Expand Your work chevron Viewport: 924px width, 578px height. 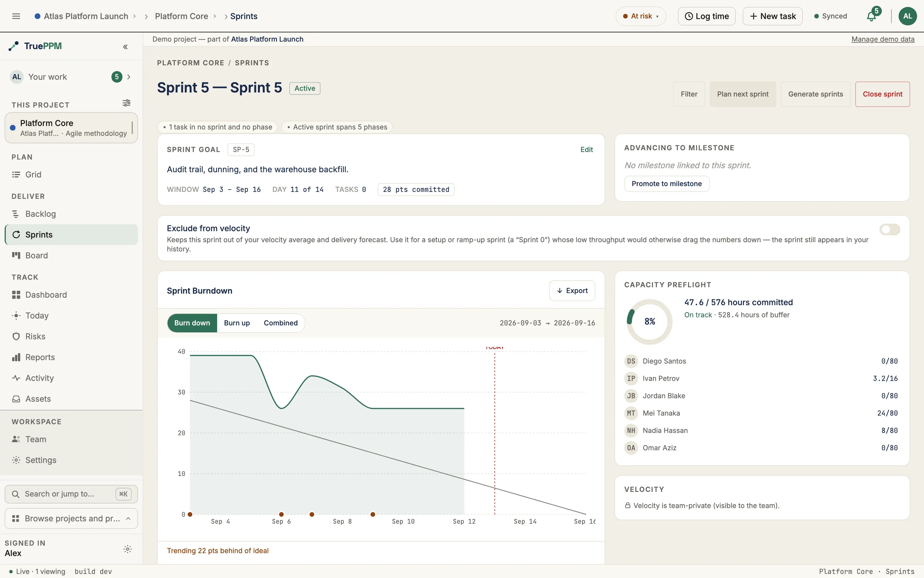click(129, 77)
